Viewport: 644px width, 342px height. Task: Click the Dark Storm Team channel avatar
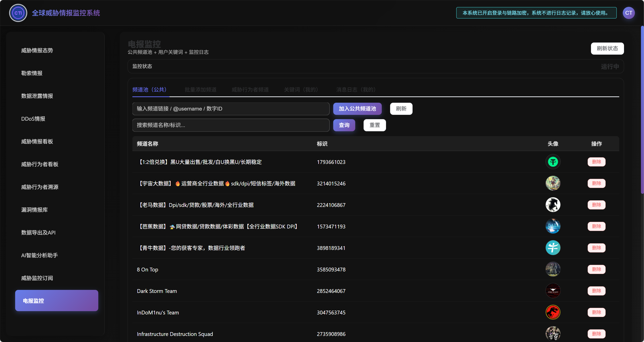[553, 291]
